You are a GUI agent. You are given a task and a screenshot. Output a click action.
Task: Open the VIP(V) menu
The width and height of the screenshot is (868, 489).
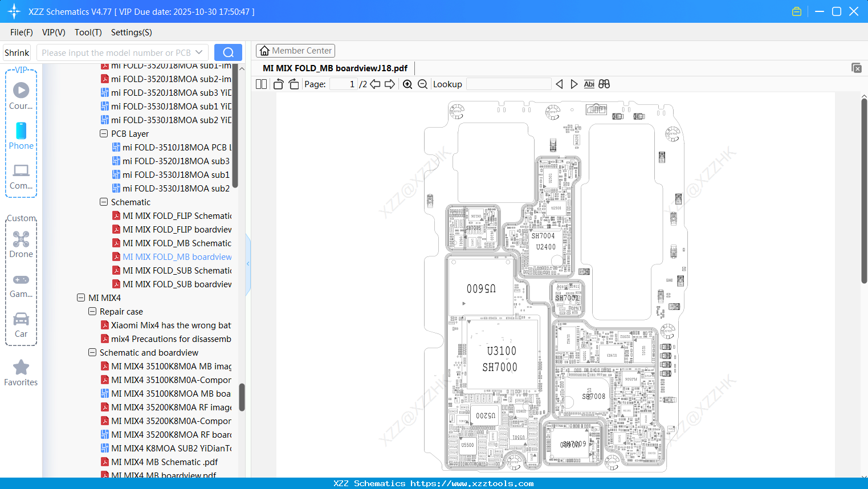click(54, 32)
